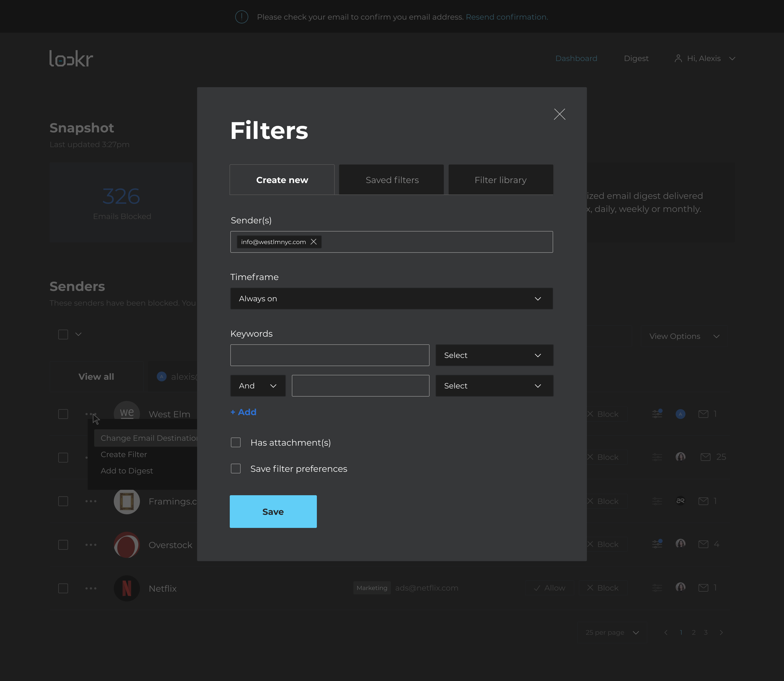Click the Netflix row filter sliders icon
Screen dimensions: 784x681
(x=657, y=588)
